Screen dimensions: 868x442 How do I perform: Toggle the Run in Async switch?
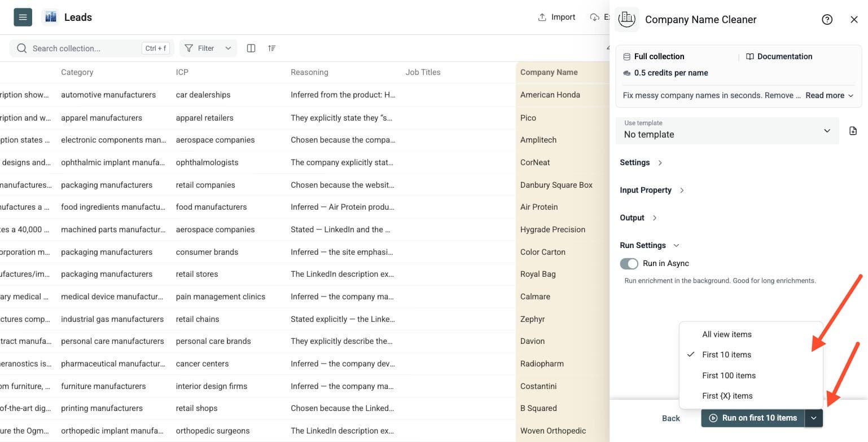click(629, 263)
